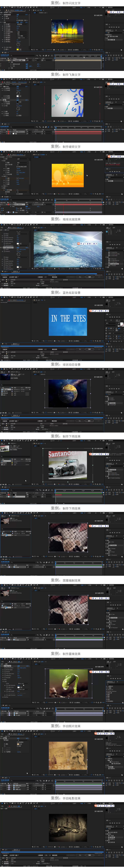This screenshot has width=124, height=868.
Task: Click the IN THE EYES blue preview
Action: click(x=68, y=322)
